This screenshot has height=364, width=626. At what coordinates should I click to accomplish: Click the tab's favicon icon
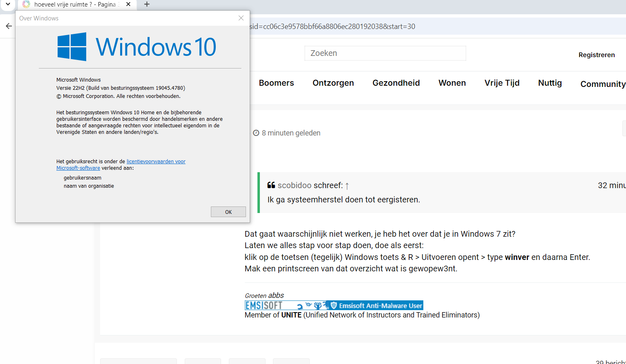(x=26, y=4)
